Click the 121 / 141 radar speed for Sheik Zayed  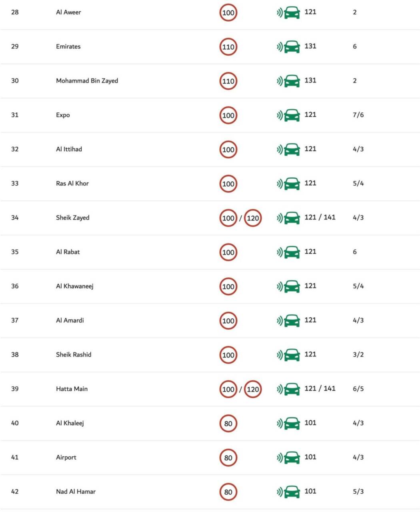pos(320,217)
